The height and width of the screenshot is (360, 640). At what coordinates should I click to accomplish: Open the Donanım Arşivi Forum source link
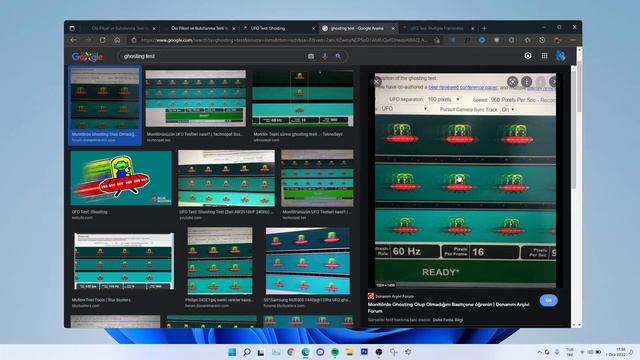pyautogui.click(x=391, y=296)
